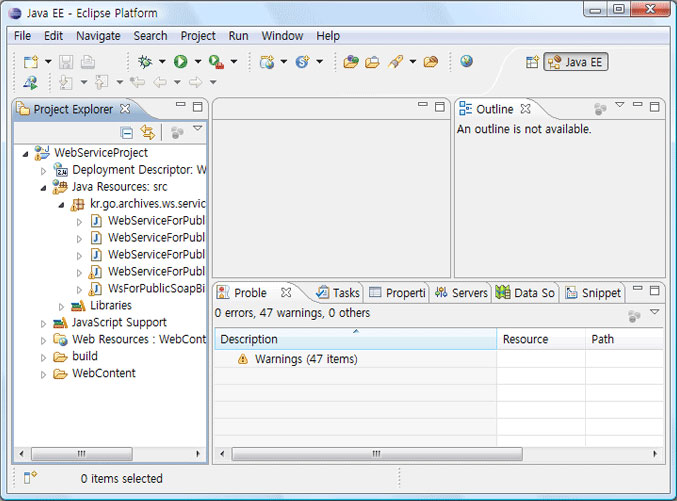677x501 pixels.
Task: Open the Search menu
Action: 150,35
